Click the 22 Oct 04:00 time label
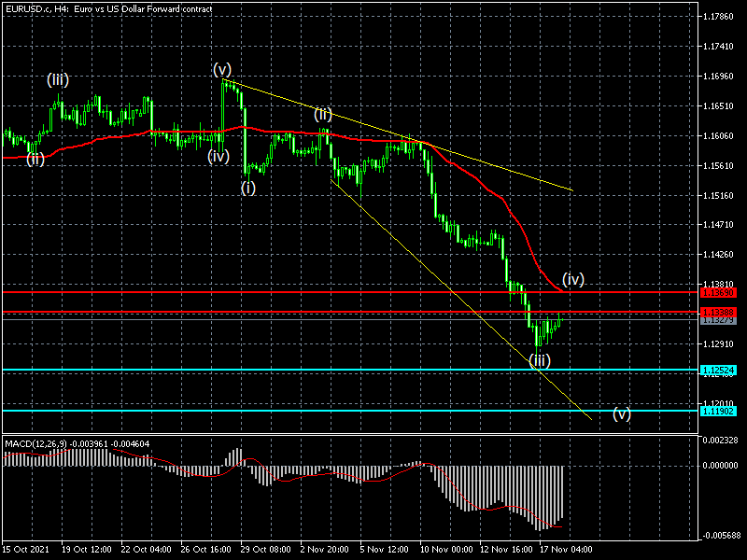Image resolution: width=747 pixels, height=560 pixels. coord(146,550)
